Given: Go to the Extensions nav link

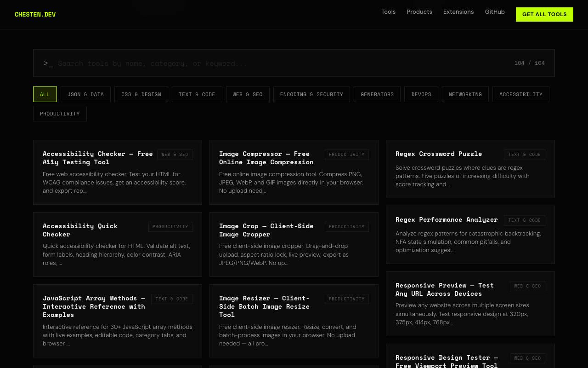Looking at the screenshot, I should 458,12.
